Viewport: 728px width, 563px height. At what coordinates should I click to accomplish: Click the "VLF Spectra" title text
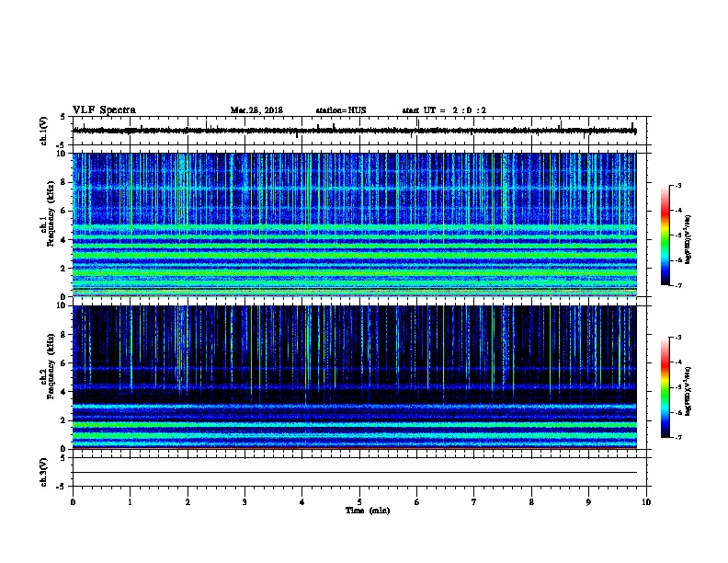pos(104,110)
